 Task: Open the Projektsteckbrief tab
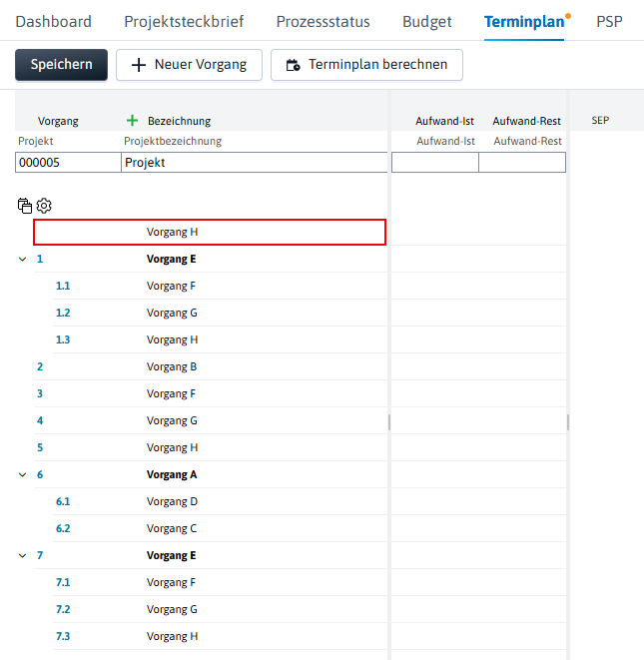click(184, 21)
